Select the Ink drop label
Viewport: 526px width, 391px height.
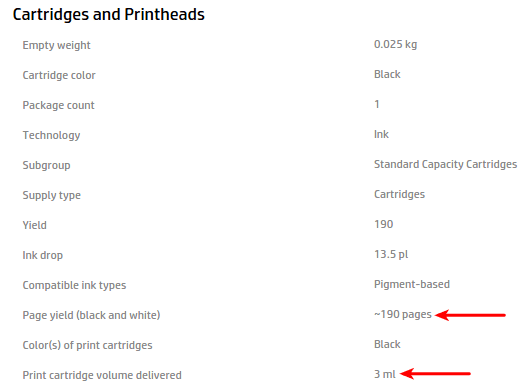click(43, 256)
